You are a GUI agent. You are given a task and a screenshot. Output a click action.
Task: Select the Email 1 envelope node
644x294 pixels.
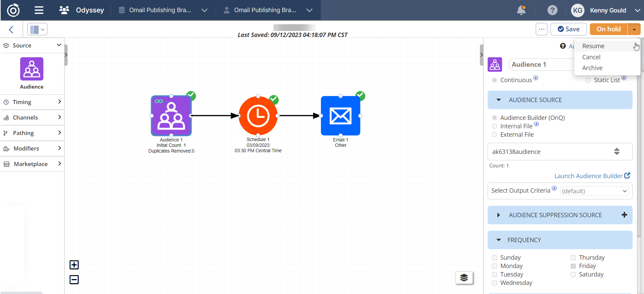coord(340,116)
